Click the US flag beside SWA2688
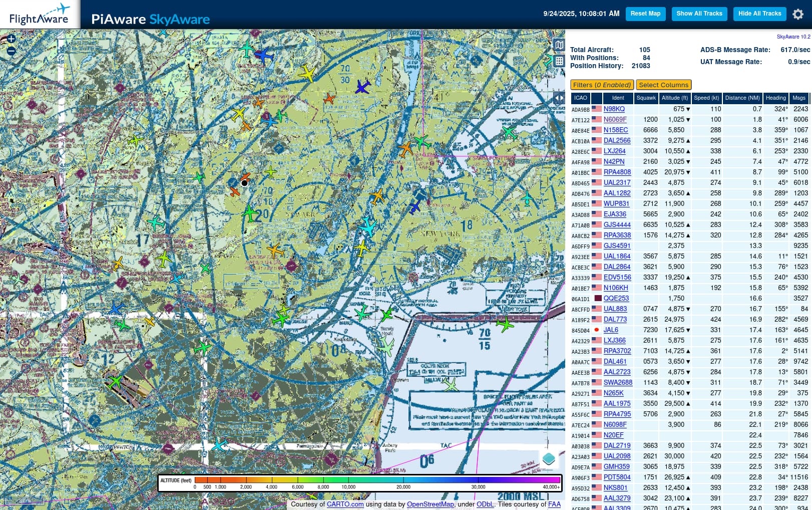The width and height of the screenshot is (812, 510). 596,382
